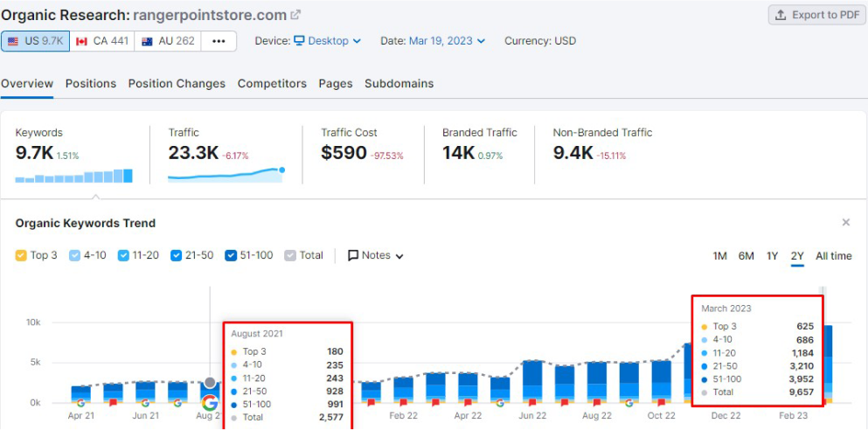Screen dimensions: 868x430
Task: Toggle the Top 3 checkbox
Action: pyautogui.click(x=21, y=256)
